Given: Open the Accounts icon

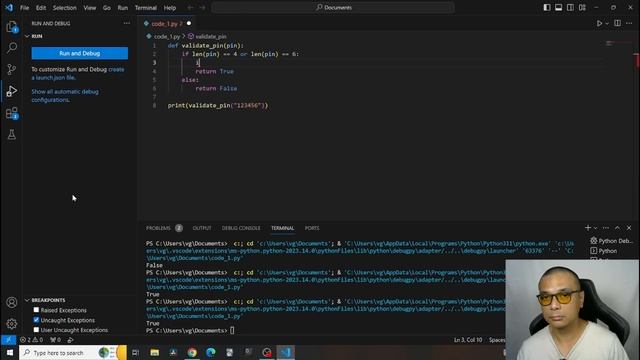Looking at the screenshot, I should (x=11, y=302).
